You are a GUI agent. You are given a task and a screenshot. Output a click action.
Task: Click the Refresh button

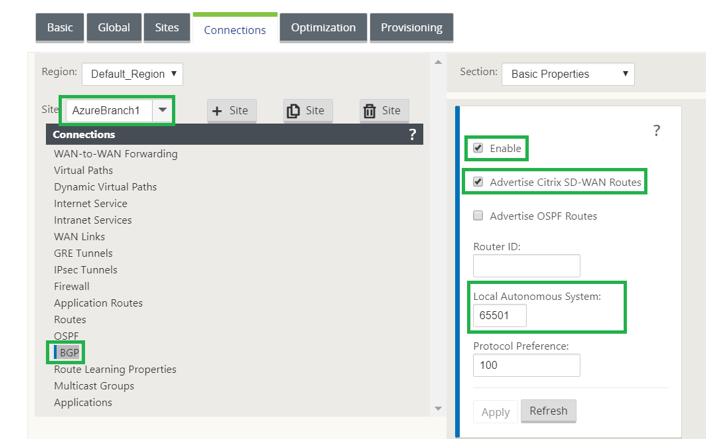pos(548,411)
